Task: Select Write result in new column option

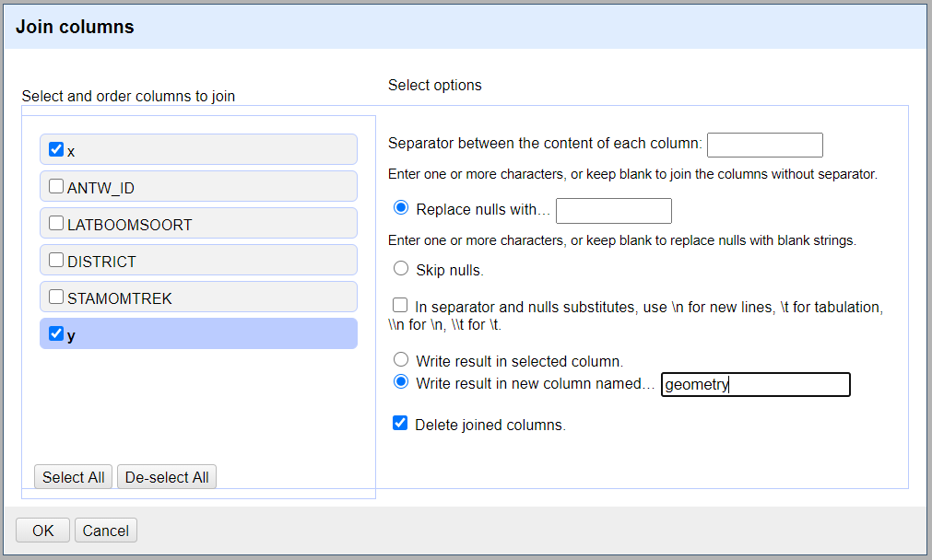Action: pos(401,382)
